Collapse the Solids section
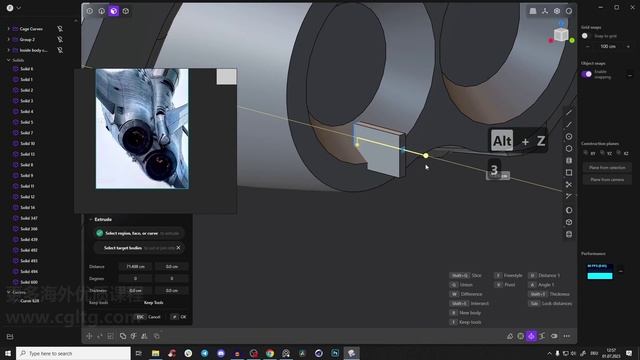Image resolution: width=640 pixels, height=360 pixels. [9, 60]
